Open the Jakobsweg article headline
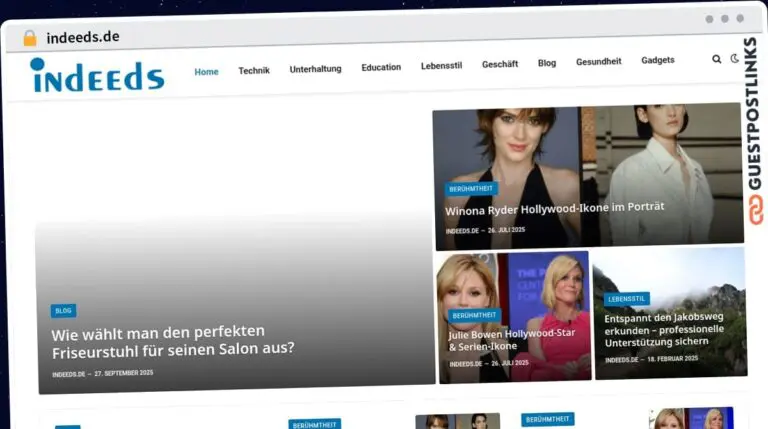 [x=664, y=330]
